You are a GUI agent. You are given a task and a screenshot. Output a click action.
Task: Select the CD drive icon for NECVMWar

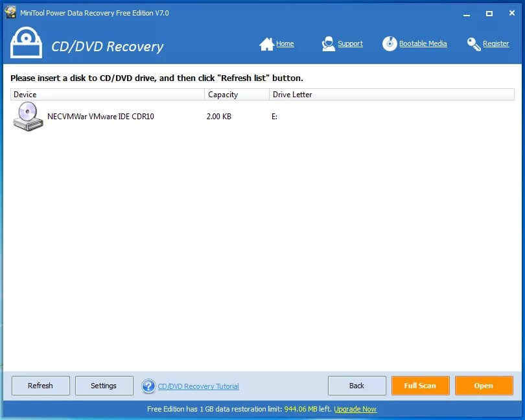28,116
